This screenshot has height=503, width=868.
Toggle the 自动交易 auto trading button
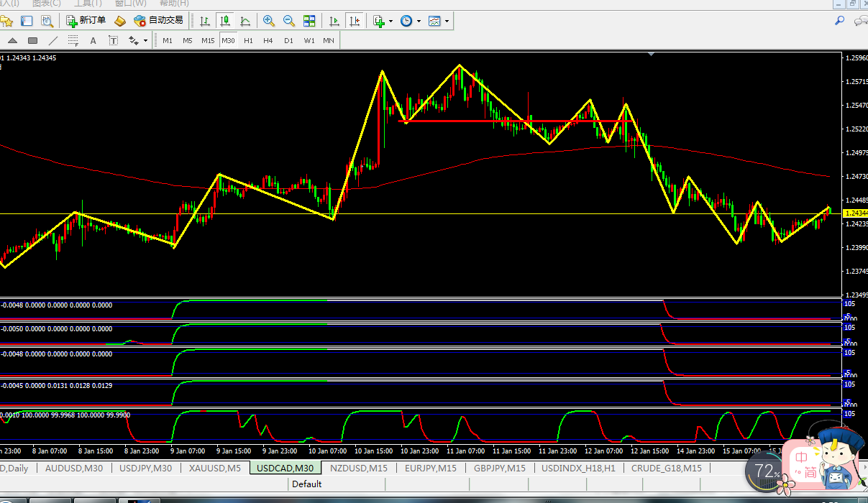coord(159,21)
